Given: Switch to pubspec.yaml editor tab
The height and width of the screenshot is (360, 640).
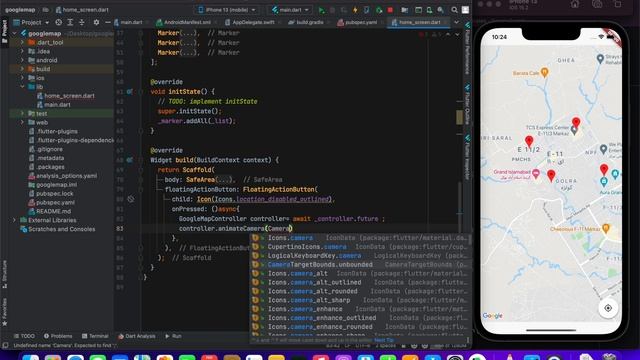Looking at the screenshot, I should click(358, 22).
